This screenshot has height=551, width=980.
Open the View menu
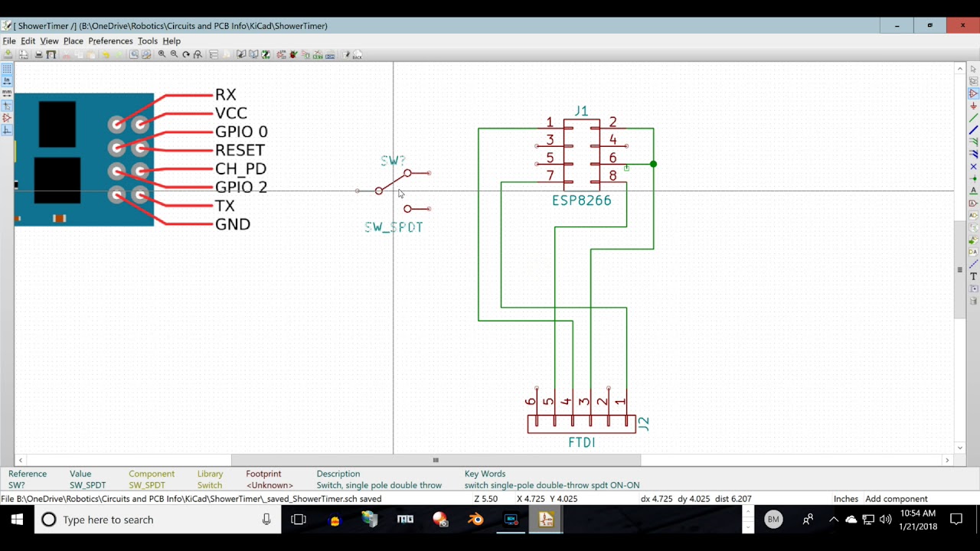49,41
